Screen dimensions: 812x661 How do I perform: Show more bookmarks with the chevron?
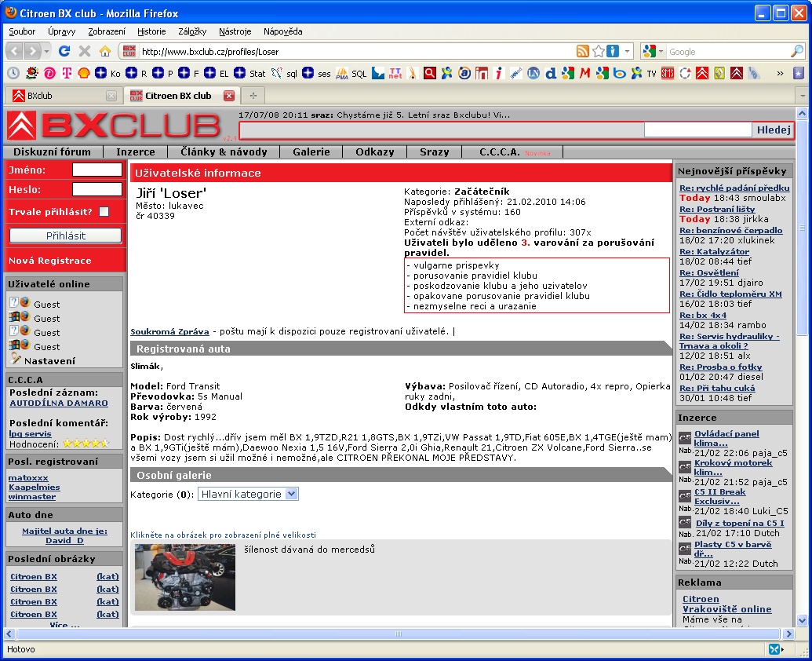(780, 74)
